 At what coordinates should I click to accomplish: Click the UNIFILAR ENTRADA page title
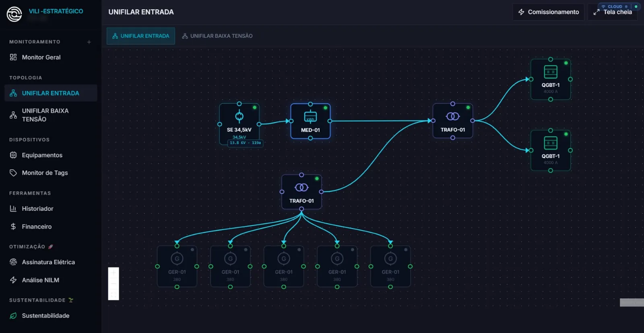[x=141, y=12]
